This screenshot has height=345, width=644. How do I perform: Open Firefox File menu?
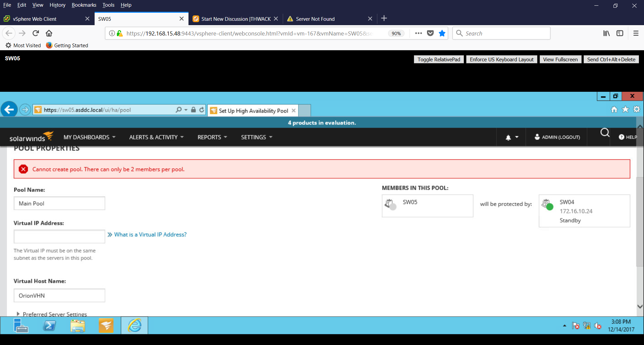click(7, 5)
